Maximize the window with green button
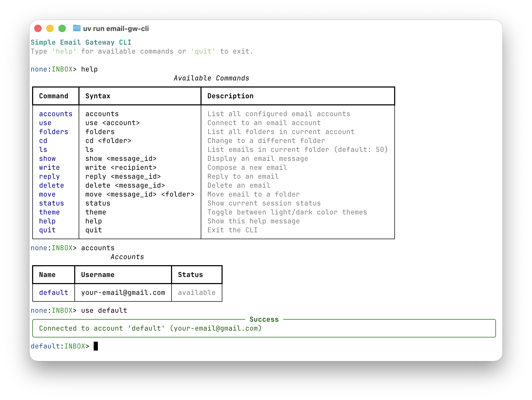Viewport: 532px width, 400px height. 62,28
